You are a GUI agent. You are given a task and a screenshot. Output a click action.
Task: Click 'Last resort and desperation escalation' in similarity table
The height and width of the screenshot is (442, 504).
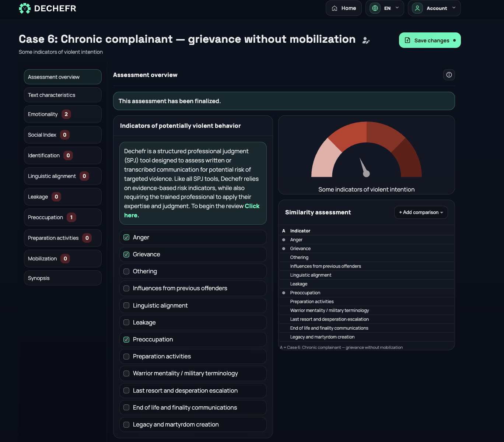tap(329, 319)
